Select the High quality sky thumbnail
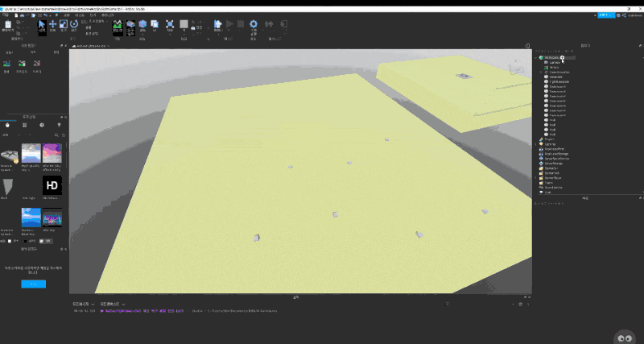Screen dimensions: 644x344 pyautogui.click(x=31, y=153)
